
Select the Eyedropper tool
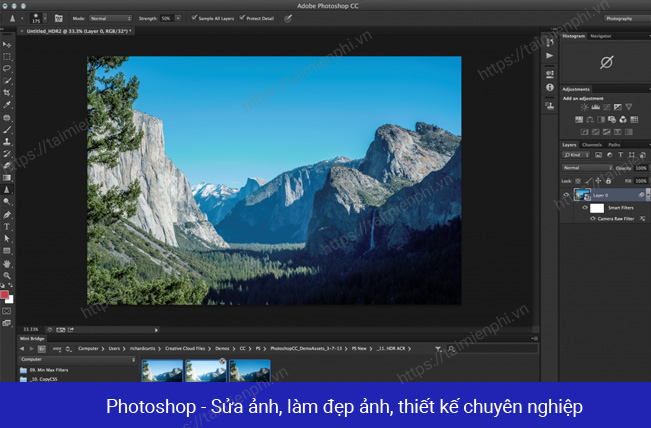pyautogui.click(x=7, y=105)
